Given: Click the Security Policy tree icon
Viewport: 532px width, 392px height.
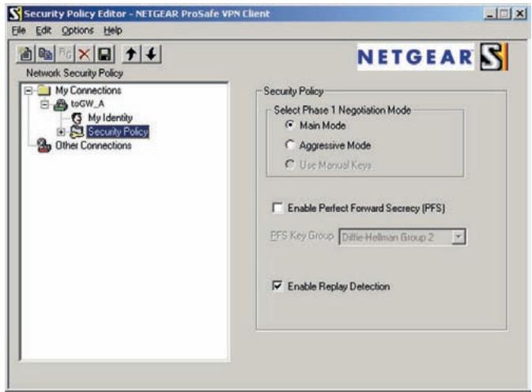Looking at the screenshot, I should [x=77, y=131].
